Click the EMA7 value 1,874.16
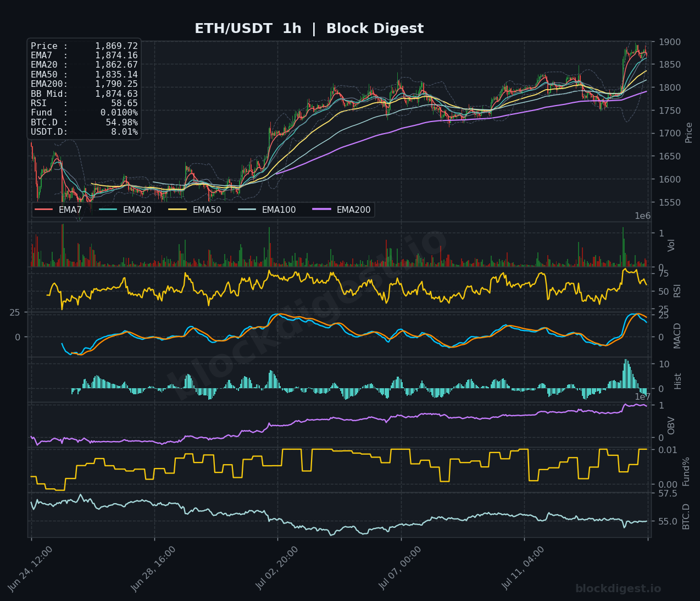The image size is (700, 601). coord(116,56)
